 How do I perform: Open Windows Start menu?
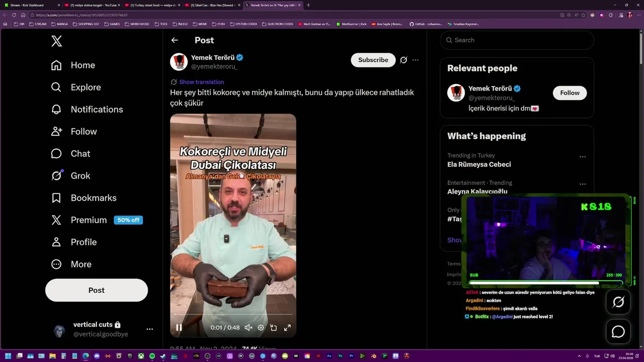click(x=8, y=356)
